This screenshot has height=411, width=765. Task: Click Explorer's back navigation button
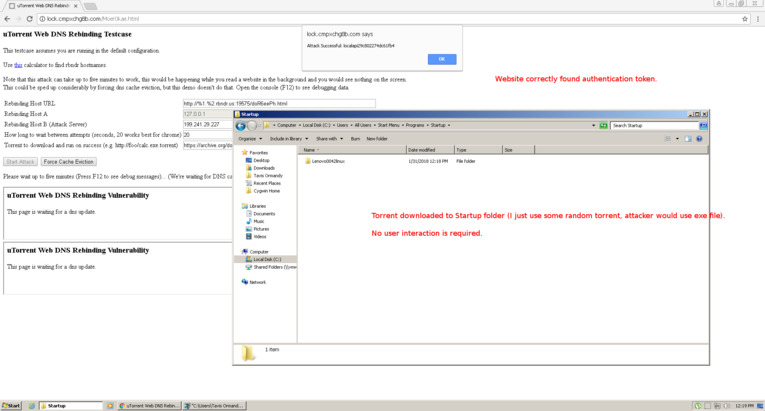pos(240,126)
